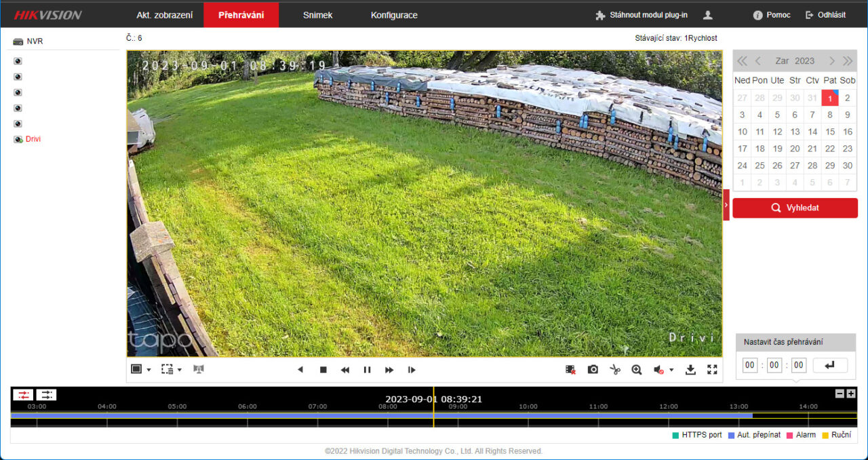This screenshot has height=460, width=868.
Task: Select the NVR device icon in sidebar
Action: tap(18, 41)
